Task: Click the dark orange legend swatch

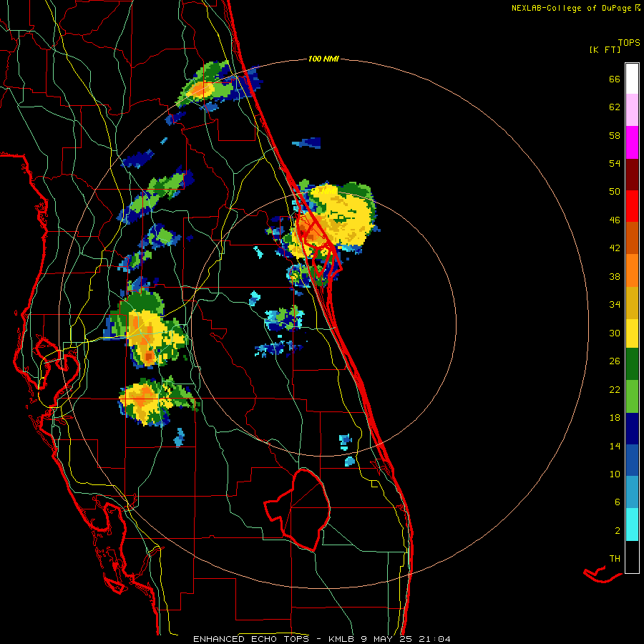Action: click(x=632, y=238)
